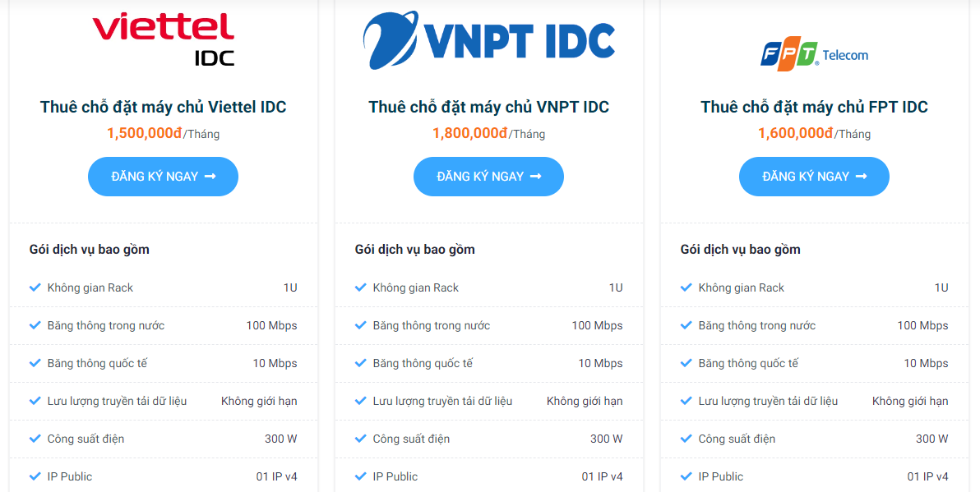The width and height of the screenshot is (980, 492).
Task: Click the FPT IDC Đăng ký ngay button
Action: point(815,177)
